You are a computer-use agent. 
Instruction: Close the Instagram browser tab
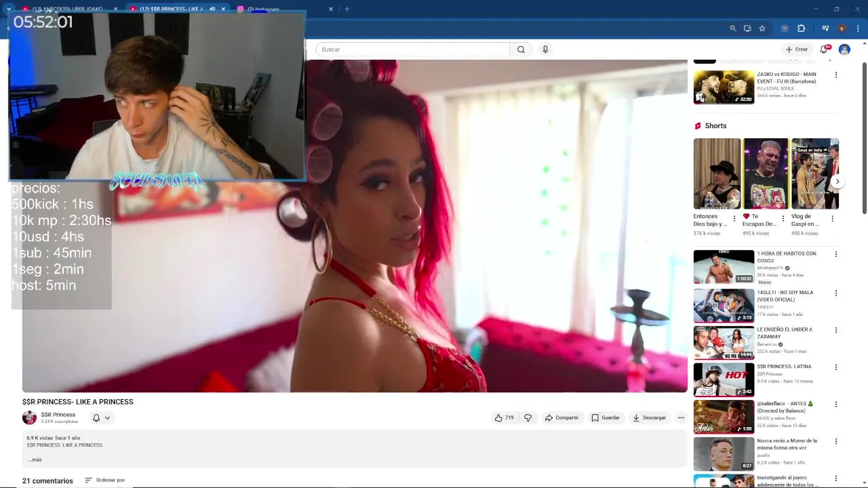(331, 9)
